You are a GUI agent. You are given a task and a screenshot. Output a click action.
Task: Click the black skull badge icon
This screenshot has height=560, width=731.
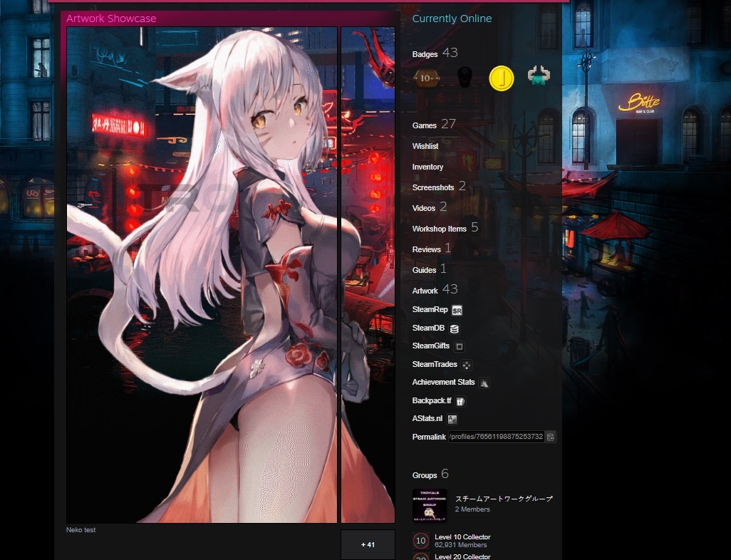tap(464, 78)
